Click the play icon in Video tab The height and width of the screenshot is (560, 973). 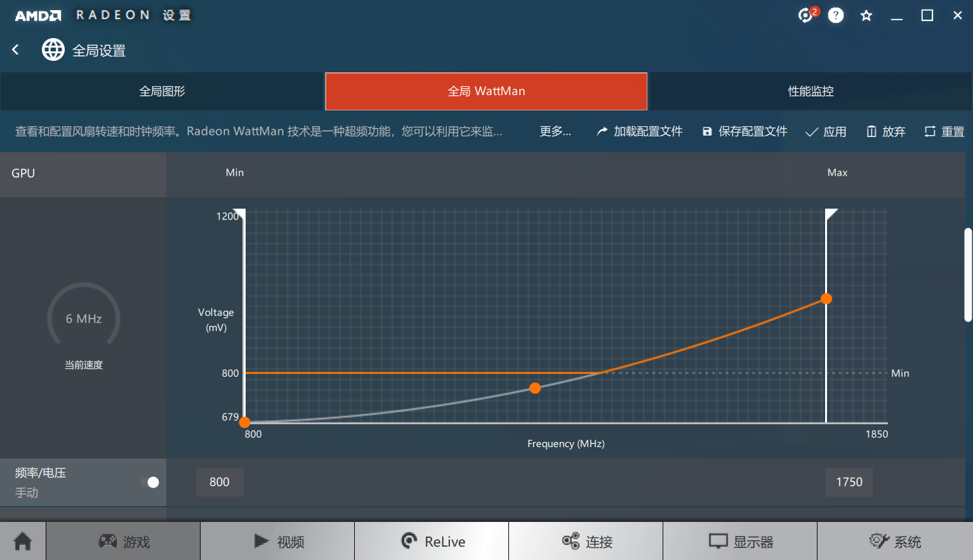[261, 541]
